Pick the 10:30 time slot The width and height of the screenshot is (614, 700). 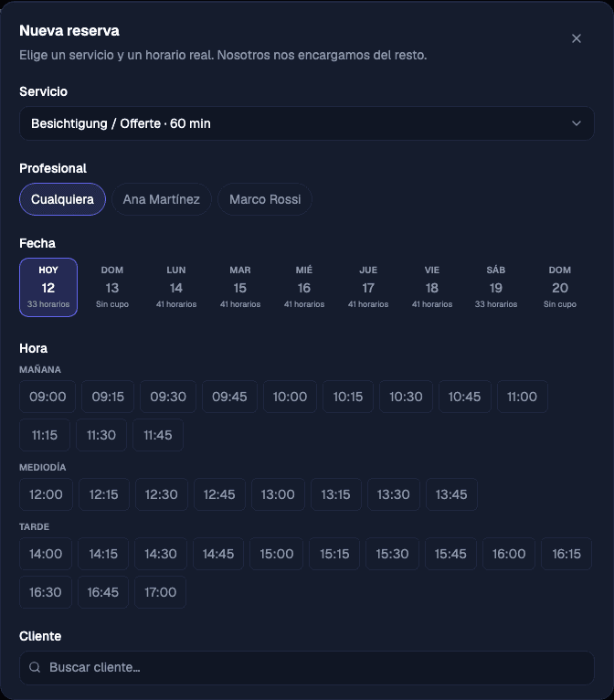coord(406,397)
